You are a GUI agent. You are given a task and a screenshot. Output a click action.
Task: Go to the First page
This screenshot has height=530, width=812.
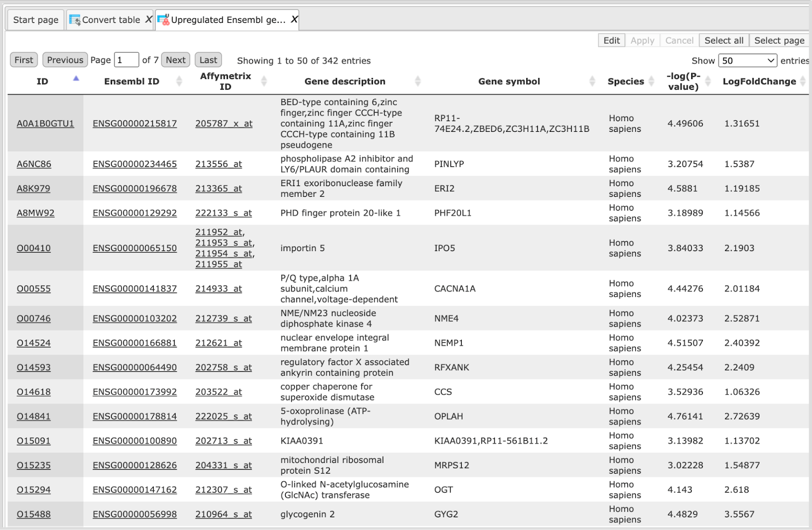(24, 60)
